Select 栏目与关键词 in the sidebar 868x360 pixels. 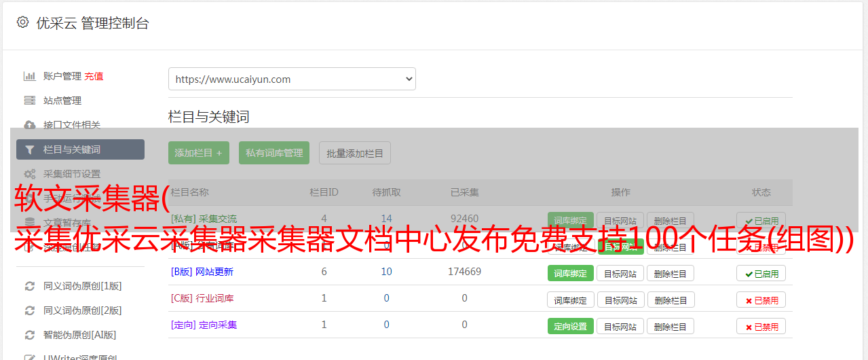click(80, 149)
